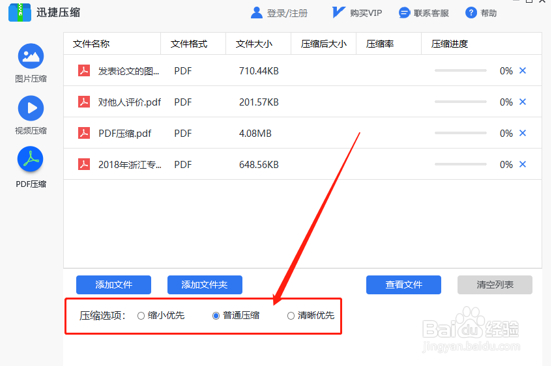Image resolution: width=551 pixels, height=366 pixels.
Task: Click the 清空列表 button
Action: click(x=495, y=285)
